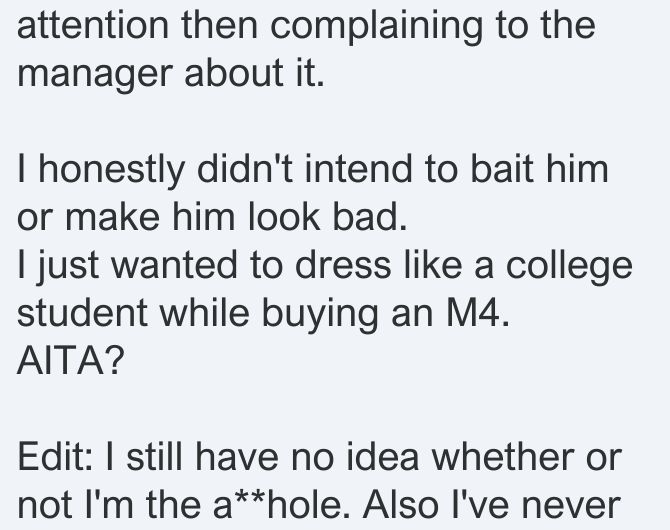Click the word "bait"
670x530 pixels.
pyautogui.click(x=502, y=168)
